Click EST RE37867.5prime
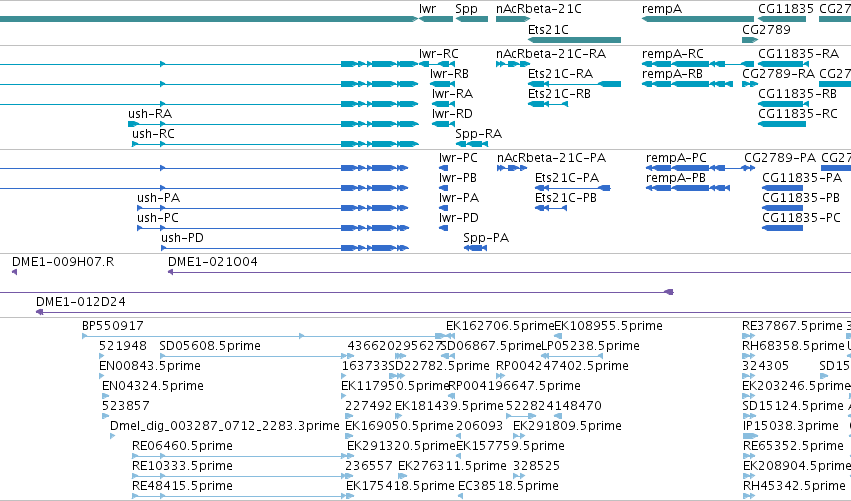The width and height of the screenshot is (851, 501). (792, 326)
